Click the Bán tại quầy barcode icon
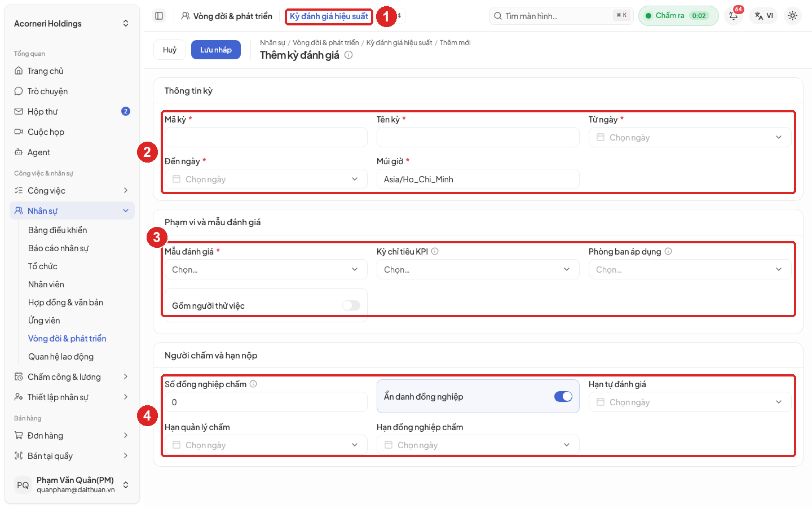Screen dimensions: 812x508 click(19, 456)
